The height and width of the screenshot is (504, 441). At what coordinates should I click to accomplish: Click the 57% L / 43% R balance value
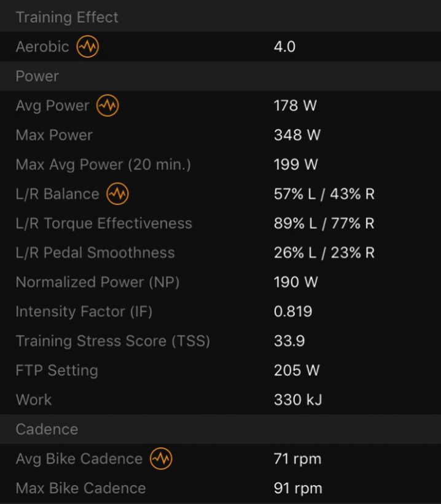[324, 194]
